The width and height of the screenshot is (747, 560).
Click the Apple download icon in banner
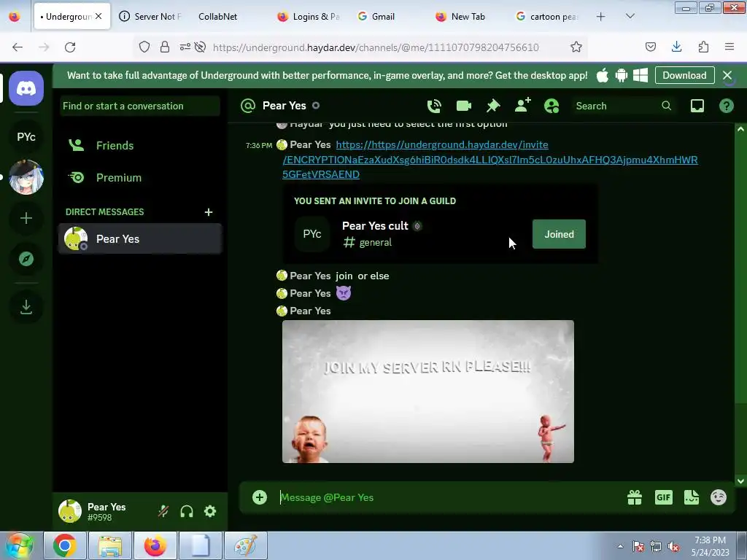tap(602, 75)
